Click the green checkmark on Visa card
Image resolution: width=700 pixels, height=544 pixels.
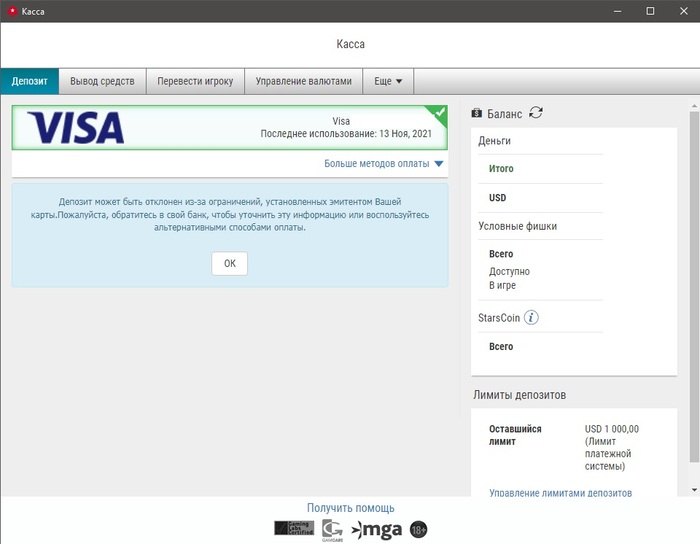[439, 112]
